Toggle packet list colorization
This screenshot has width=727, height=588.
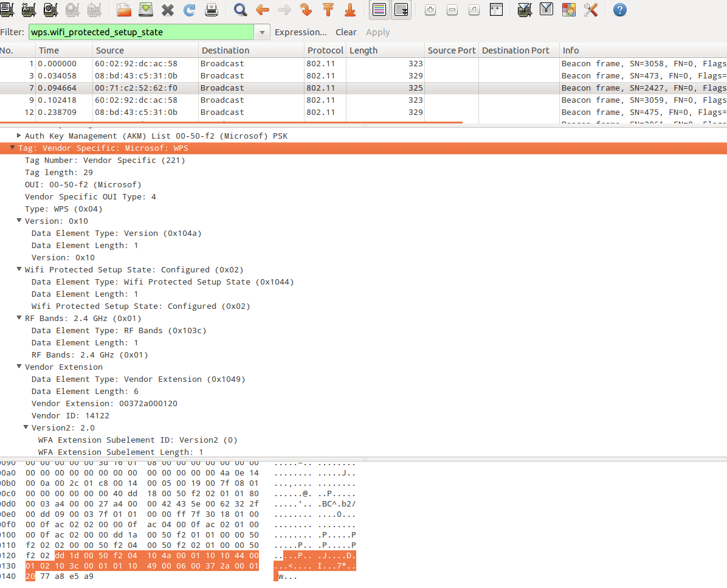[378, 10]
